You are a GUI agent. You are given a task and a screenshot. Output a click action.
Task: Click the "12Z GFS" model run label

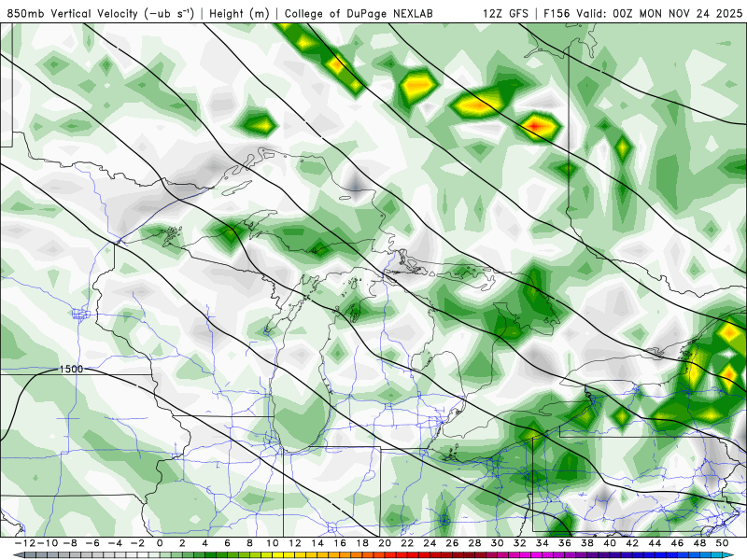pos(505,13)
